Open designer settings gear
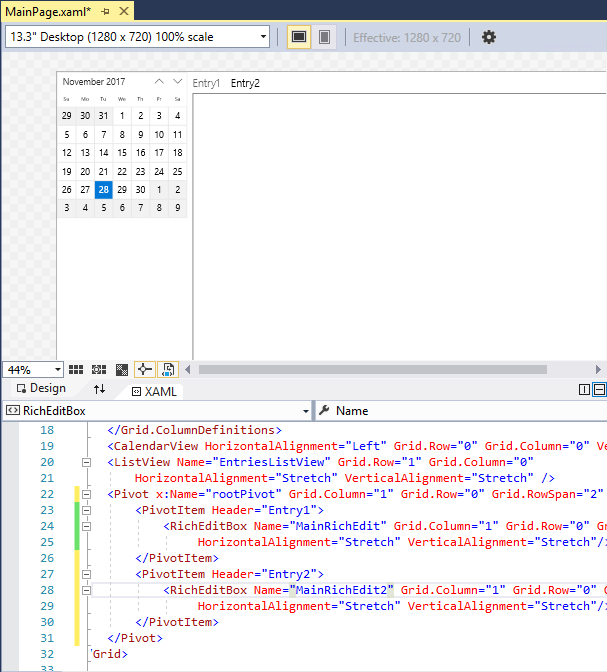The height and width of the screenshot is (672, 607). point(489,37)
